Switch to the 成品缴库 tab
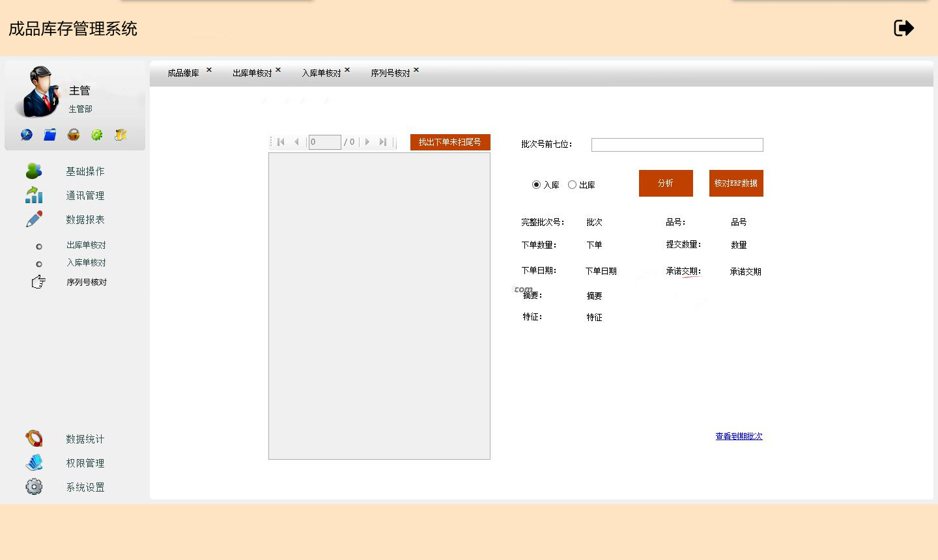938x560 pixels. pyautogui.click(x=183, y=74)
